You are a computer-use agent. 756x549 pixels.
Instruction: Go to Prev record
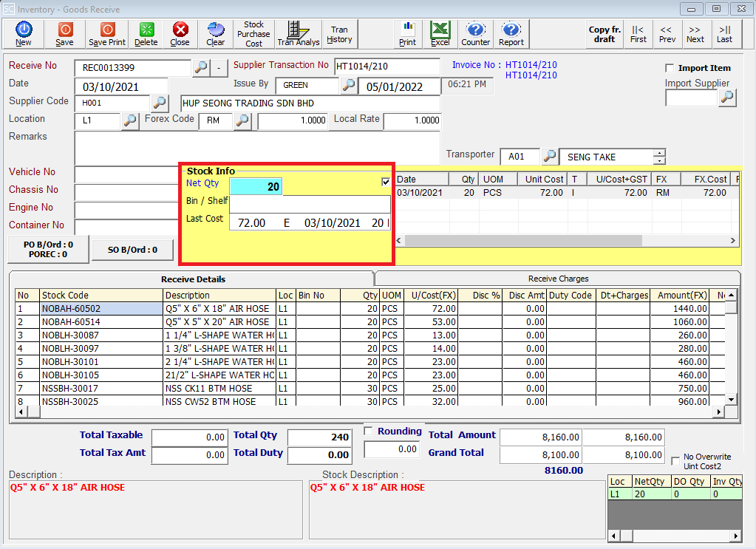(667, 34)
